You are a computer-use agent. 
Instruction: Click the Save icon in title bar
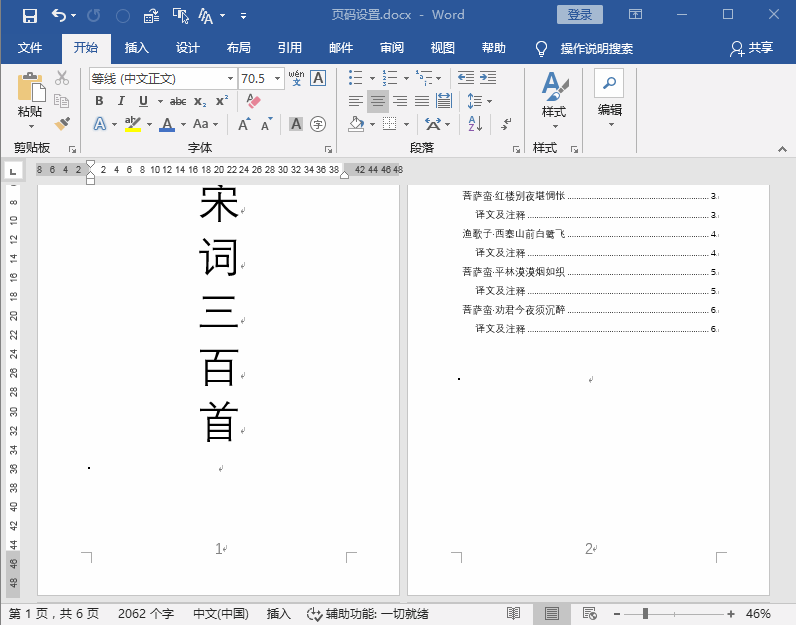(30, 16)
